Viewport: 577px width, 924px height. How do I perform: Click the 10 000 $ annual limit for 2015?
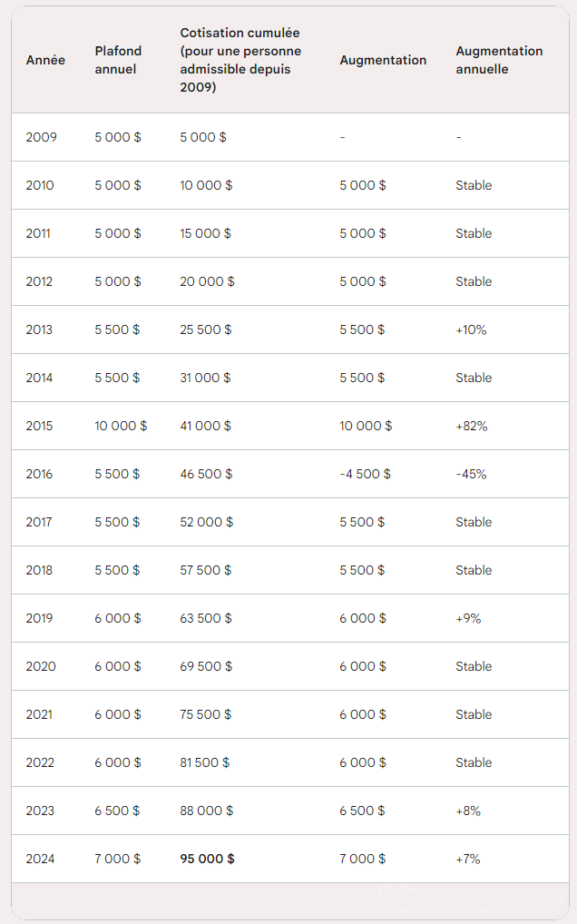pos(121,426)
